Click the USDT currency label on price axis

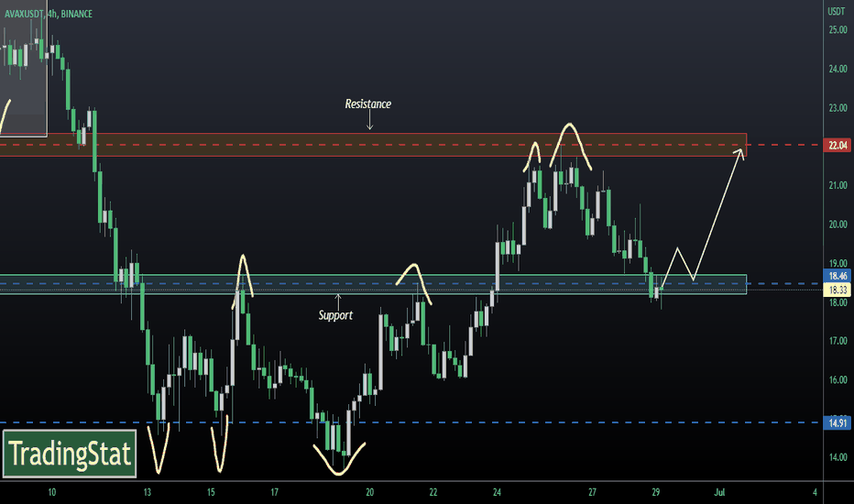[837, 11]
